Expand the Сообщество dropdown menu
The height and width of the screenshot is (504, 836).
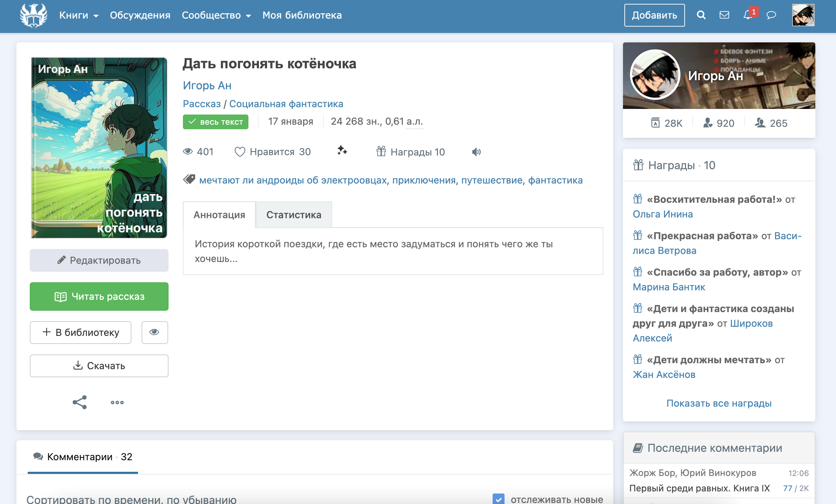pyautogui.click(x=216, y=15)
